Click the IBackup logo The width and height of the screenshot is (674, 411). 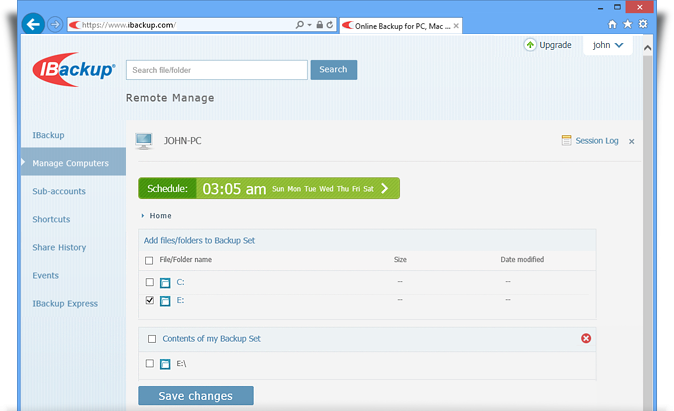tap(74, 70)
